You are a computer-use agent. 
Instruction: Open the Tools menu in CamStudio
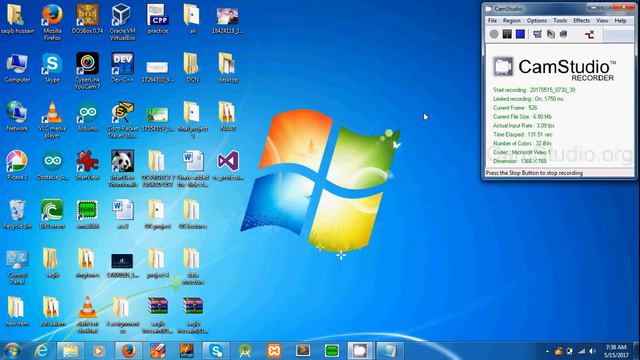[x=560, y=20]
